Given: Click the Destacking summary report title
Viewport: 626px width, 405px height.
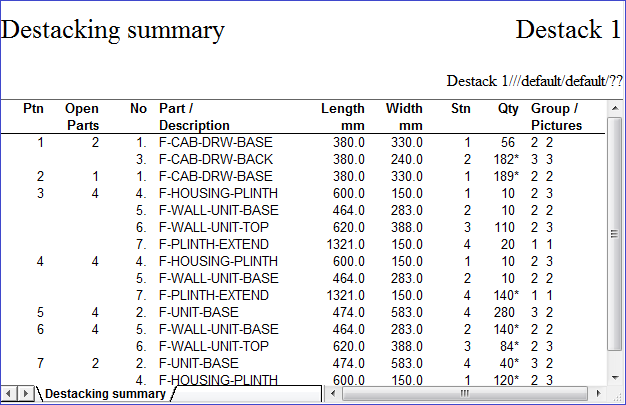Looking at the screenshot, I should 113,30.
